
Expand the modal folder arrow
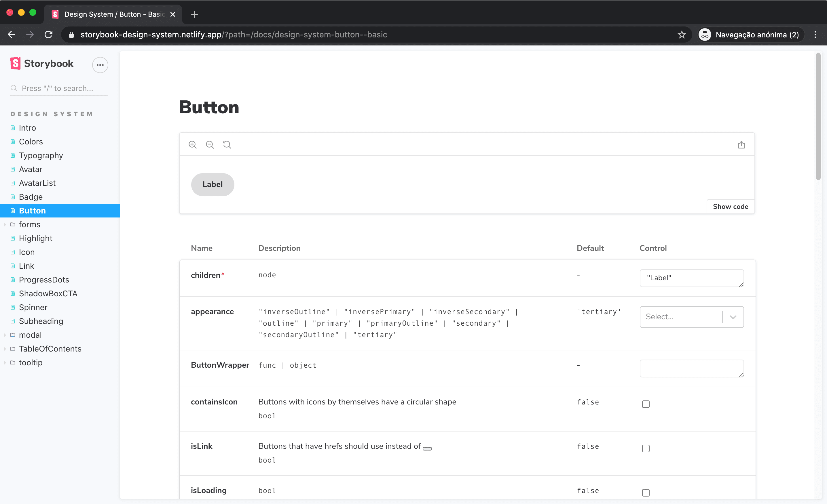point(5,335)
